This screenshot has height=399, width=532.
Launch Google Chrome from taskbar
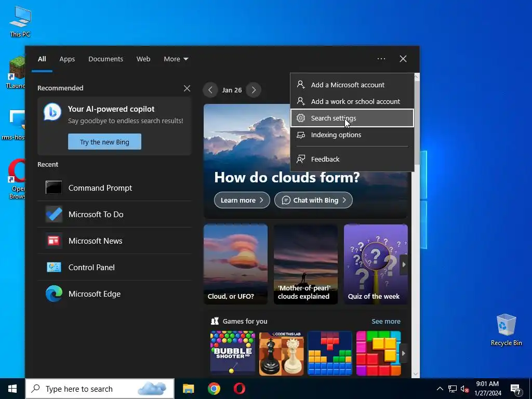pyautogui.click(x=214, y=389)
